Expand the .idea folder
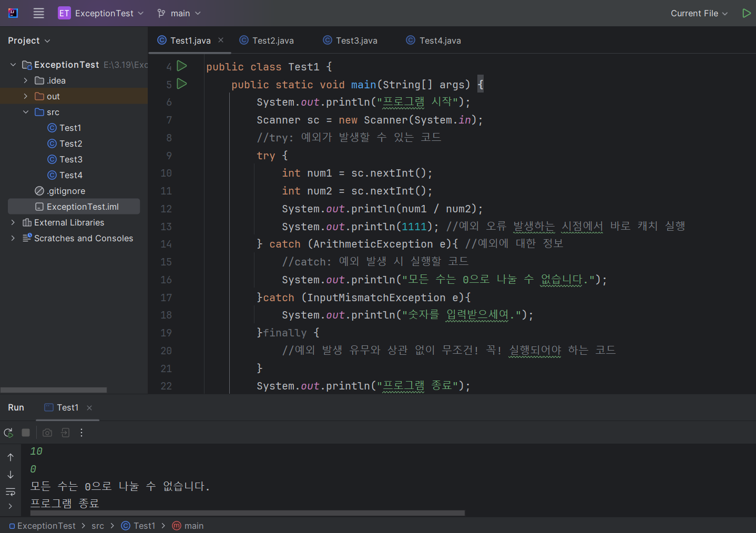Image resolution: width=756 pixels, height=533 pixels. pyautogui.click(x=25, y=80)
